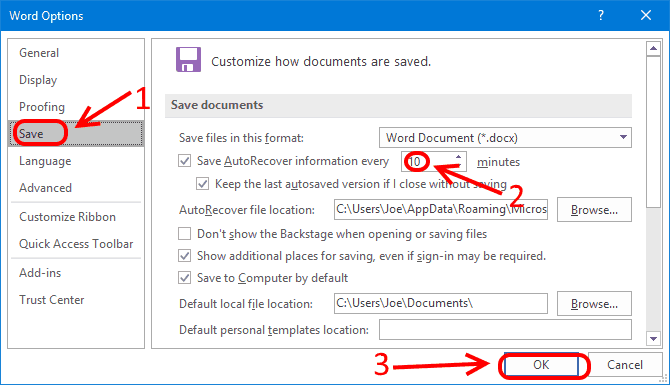The image size is (670, 385).
Task: Uncheck Keep the last autosaved version
Action: pos(202,184)
